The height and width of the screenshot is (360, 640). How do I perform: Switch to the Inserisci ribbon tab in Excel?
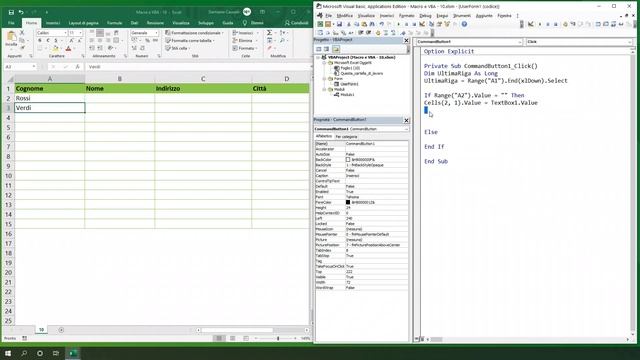53,23
